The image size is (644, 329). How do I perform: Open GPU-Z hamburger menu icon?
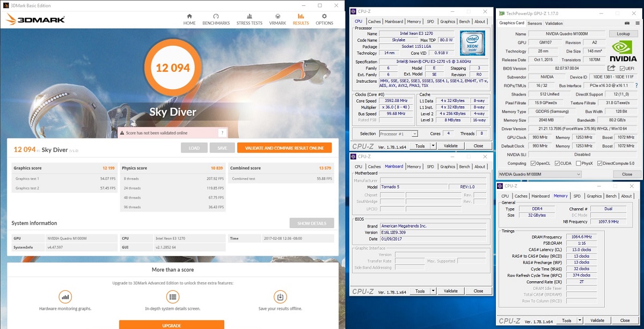click(x=636, y=24)
